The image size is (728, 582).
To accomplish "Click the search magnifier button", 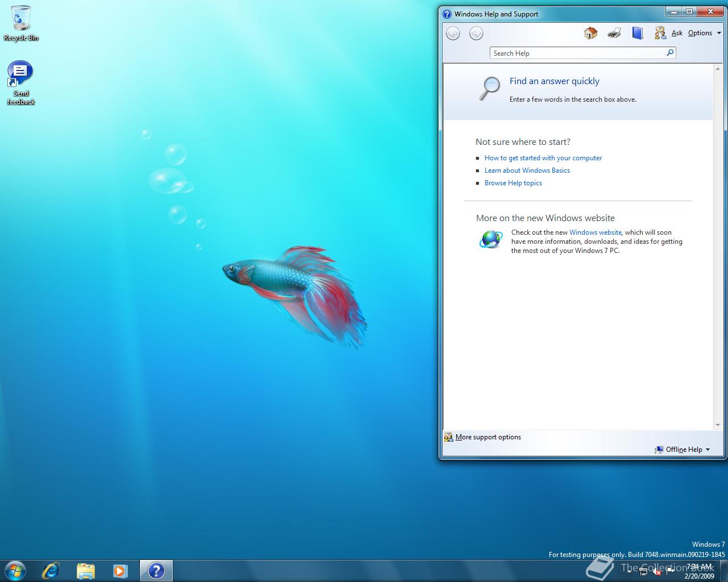I will (670, 53).
